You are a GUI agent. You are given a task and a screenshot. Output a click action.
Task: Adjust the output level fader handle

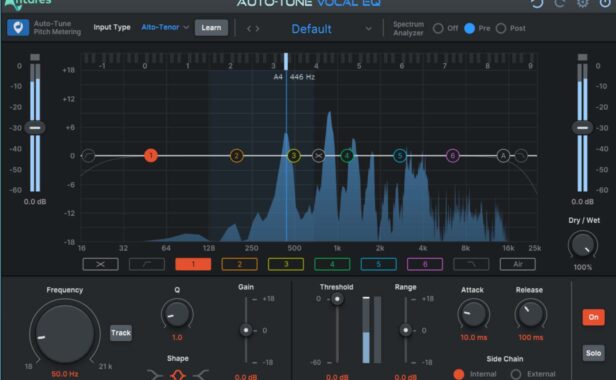(582, 128)
